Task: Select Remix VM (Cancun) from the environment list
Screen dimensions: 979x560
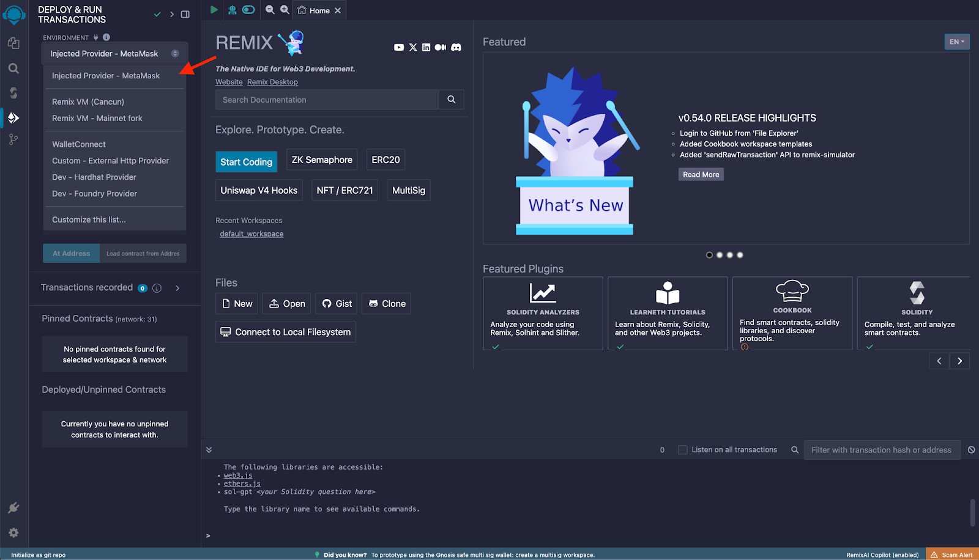Action: [x=87, y=101]
